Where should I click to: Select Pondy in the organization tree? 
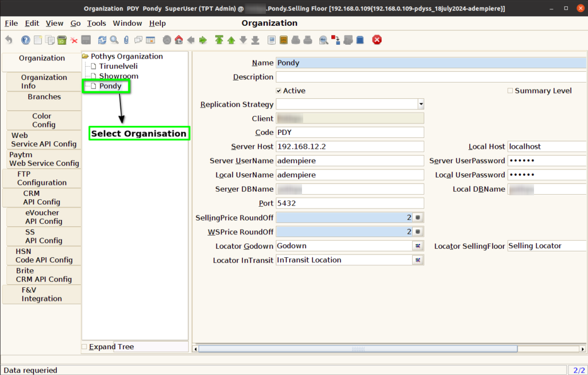[110, 86]
